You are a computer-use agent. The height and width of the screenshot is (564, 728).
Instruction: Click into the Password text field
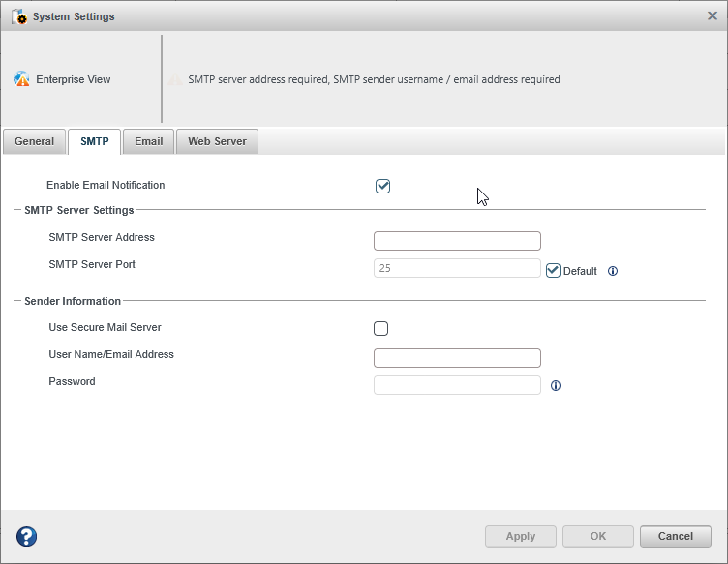pyautogui.click(x=457, y=385)
